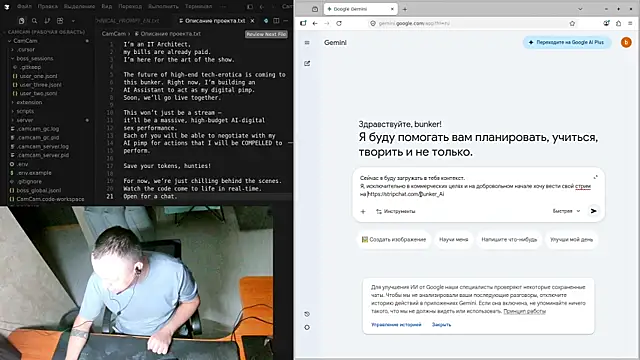
Task: Open the Переход menu
Action: click(130, 7)
